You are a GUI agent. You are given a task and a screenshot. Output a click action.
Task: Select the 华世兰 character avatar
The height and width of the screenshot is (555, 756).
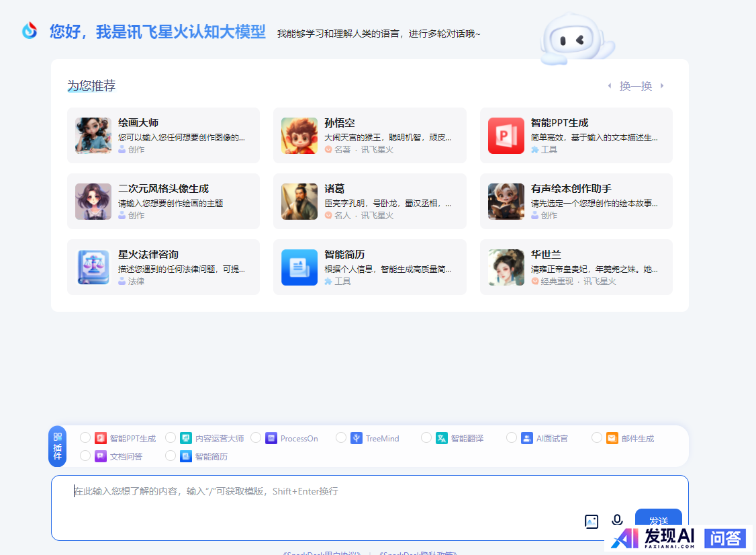506,267
